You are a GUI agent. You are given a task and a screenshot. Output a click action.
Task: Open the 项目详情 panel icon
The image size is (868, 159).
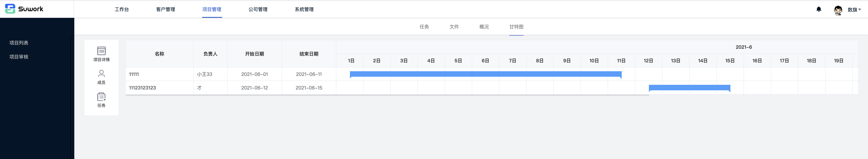(101, 51)
